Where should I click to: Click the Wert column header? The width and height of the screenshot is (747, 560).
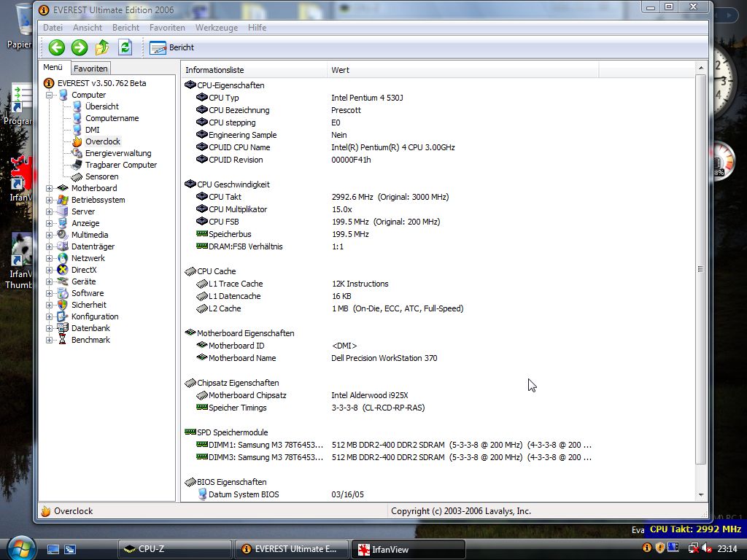coord(462,70)
